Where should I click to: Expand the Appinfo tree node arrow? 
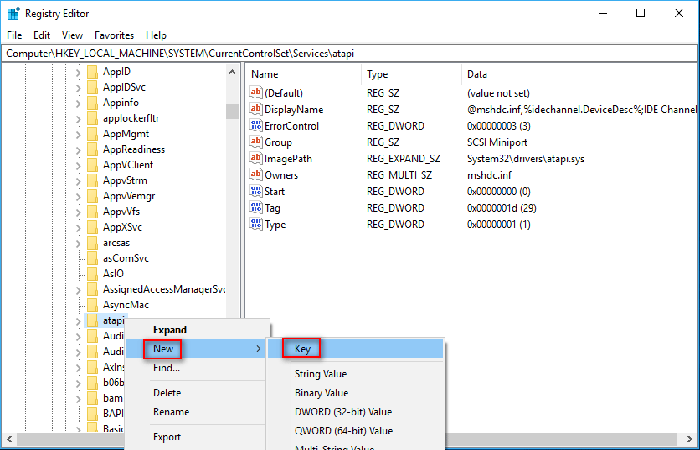coord(78,103)
